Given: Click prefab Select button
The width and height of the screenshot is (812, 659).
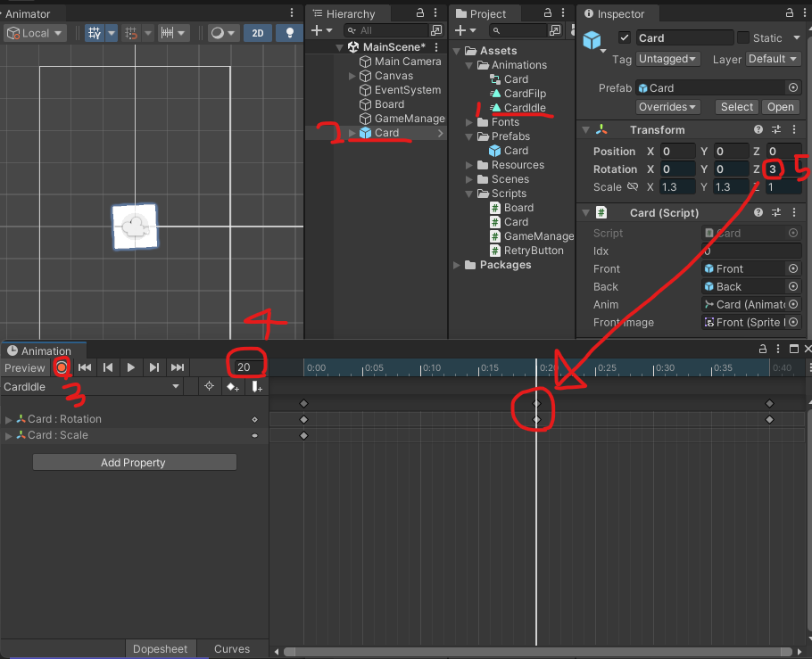Looking at the screenshot, I should pos(737,107).
